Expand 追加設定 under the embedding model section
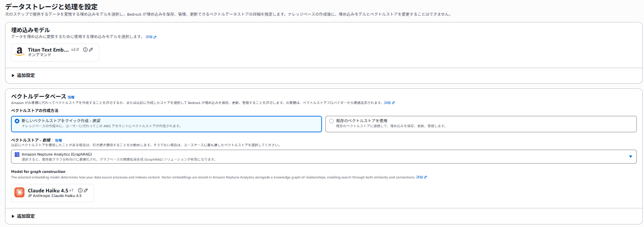 click(x=24, y=75)
